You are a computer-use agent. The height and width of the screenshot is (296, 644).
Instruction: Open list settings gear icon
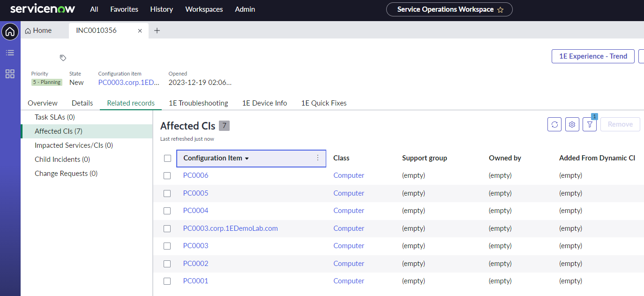572,124
